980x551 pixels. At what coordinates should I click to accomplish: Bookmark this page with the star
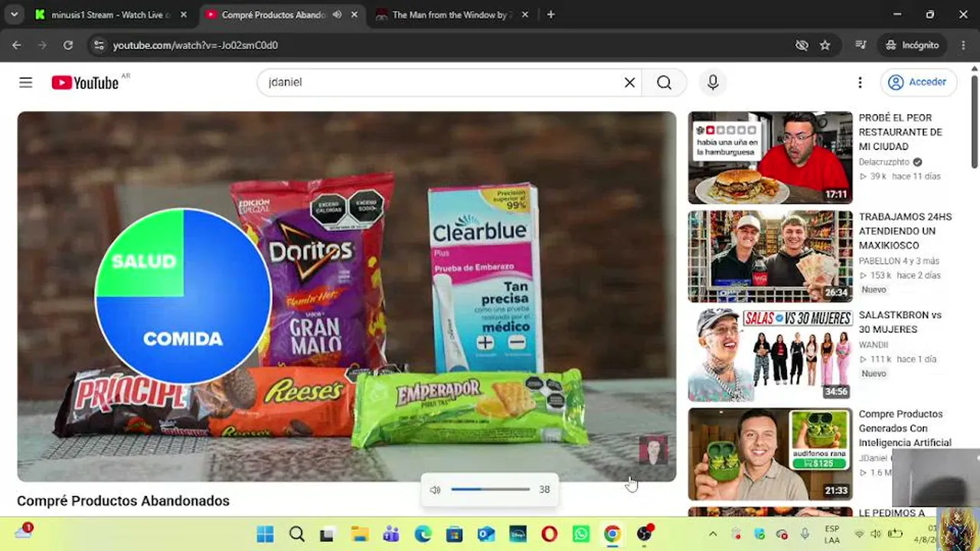point(825,45)
